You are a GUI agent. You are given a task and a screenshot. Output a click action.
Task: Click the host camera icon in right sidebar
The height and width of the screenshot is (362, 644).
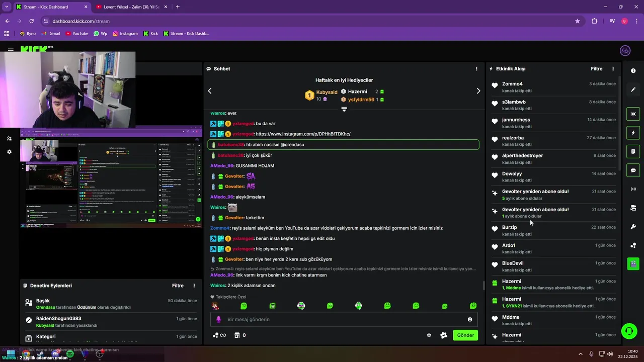point(633,208)
